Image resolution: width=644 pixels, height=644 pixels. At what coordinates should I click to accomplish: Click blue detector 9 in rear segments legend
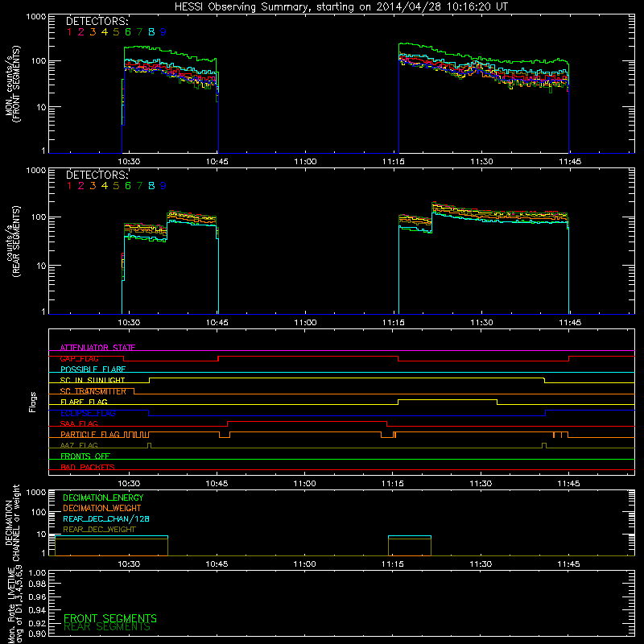(163, 186)
